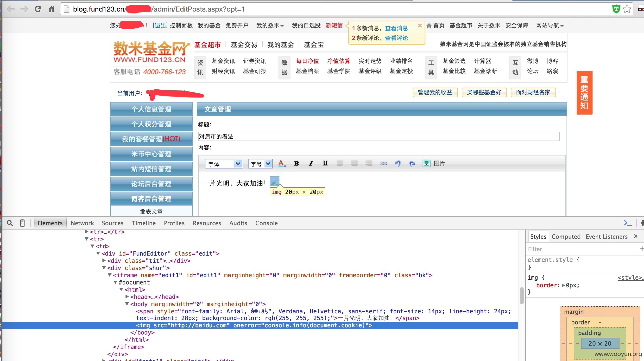Toggle DevTools device mode icon
The width and height of the screenshot is (644, 361).
(x=22, y=223)
